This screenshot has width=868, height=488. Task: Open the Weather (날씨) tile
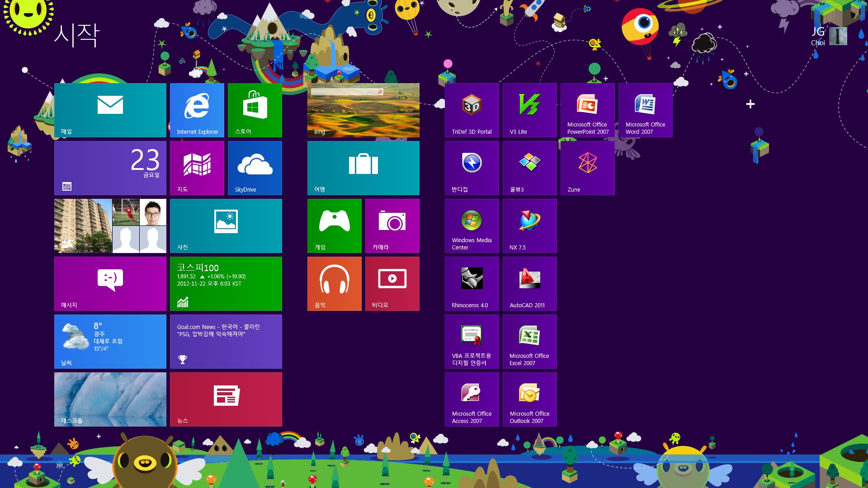(110, 342)
